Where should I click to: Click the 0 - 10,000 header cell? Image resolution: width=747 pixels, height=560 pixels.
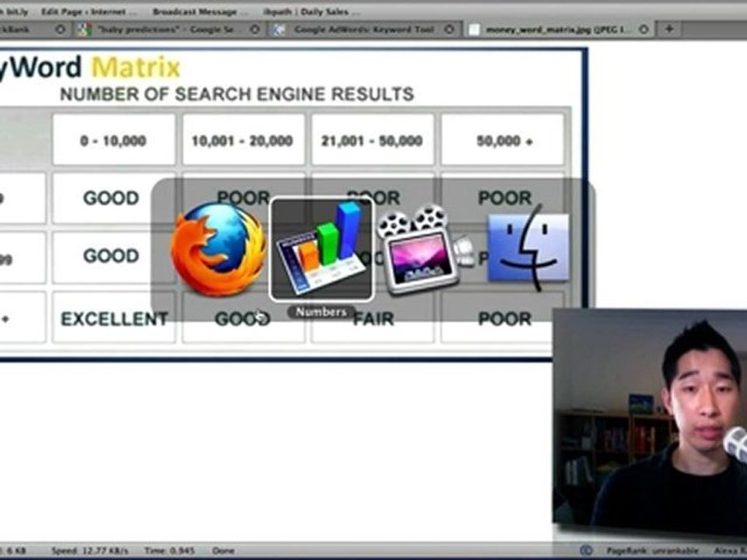point(114,141)
